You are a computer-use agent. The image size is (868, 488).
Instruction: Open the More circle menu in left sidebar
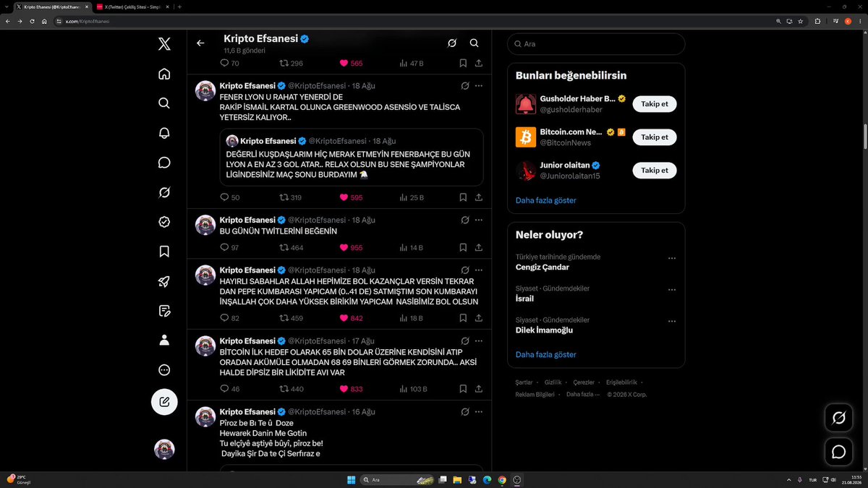(x=164, y=370)
